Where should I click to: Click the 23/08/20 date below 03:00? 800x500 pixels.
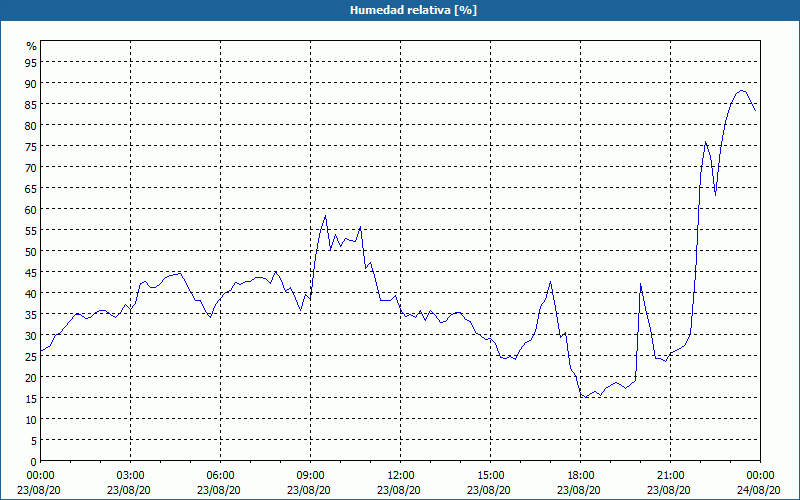coord(129,490)
